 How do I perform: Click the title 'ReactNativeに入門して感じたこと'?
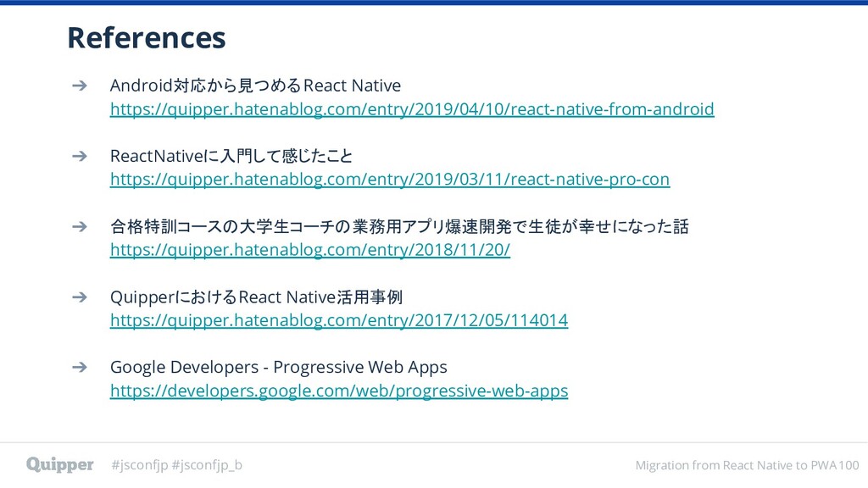231,156
